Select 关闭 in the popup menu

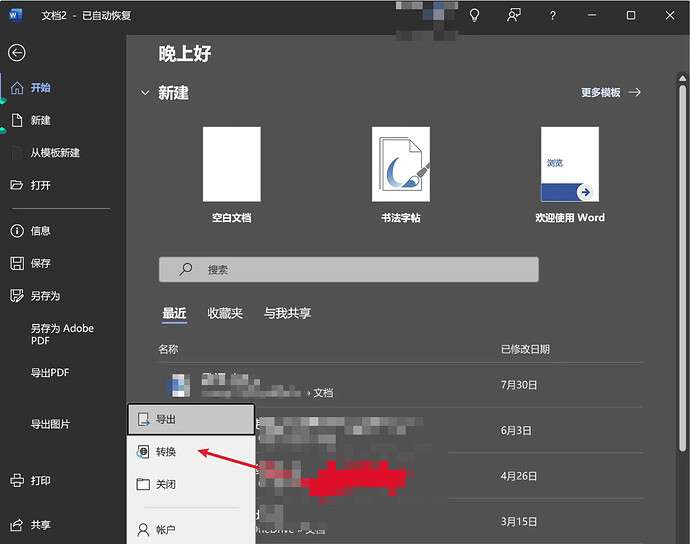click(191, 484)
